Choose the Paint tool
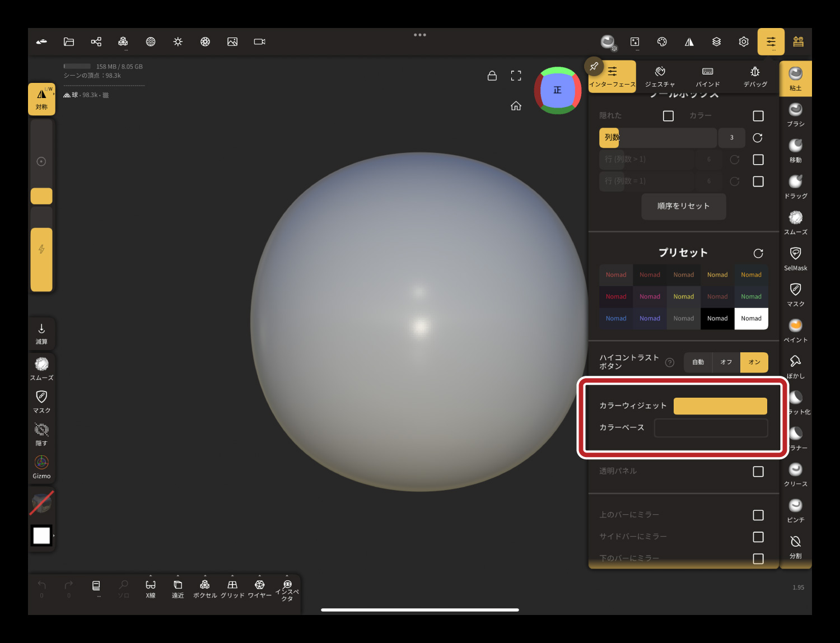840x643 pixels. tap(795, 330)
